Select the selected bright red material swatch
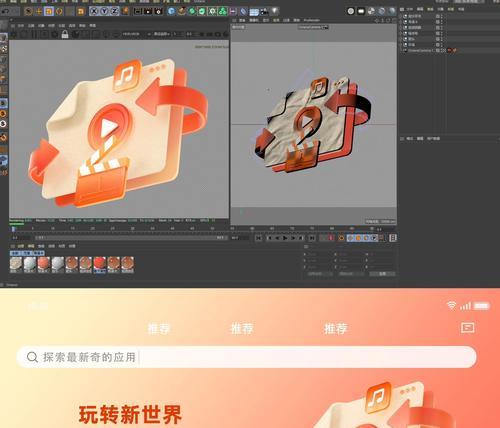This screenshot has height=428, width=500. click(x=100, y=264)
